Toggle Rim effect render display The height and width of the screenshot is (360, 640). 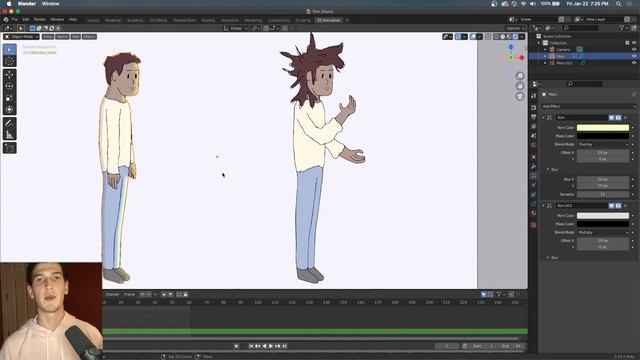coord(618,118)
